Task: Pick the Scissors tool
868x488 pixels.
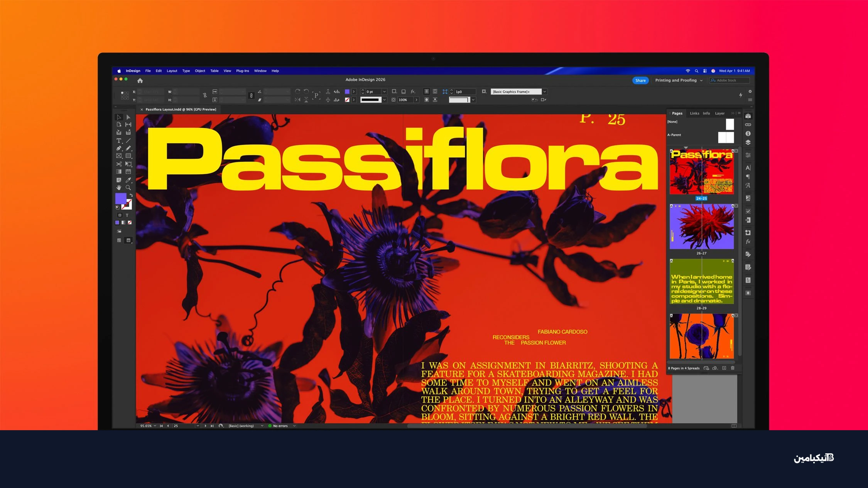Action: click(x=119, y=164)
